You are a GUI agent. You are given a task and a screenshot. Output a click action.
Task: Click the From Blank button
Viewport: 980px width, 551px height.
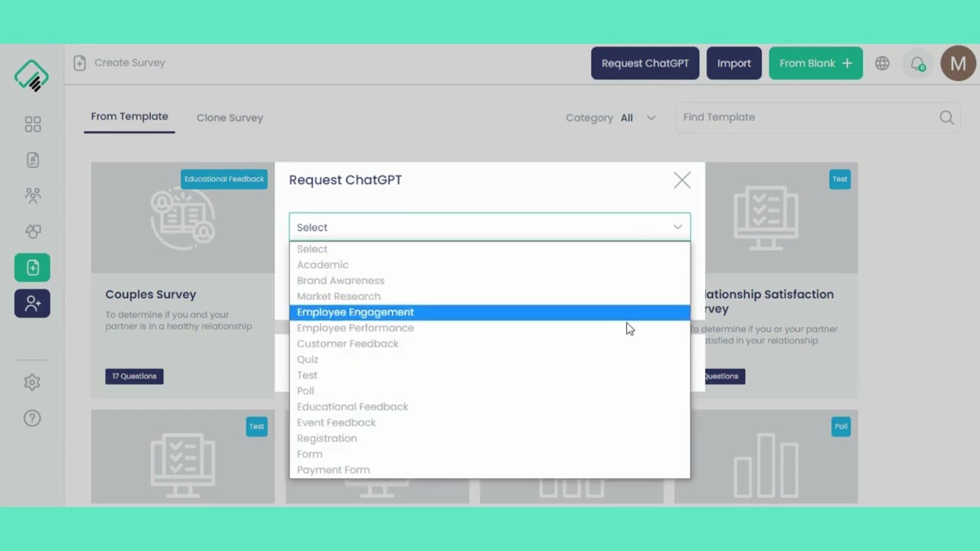815,64
